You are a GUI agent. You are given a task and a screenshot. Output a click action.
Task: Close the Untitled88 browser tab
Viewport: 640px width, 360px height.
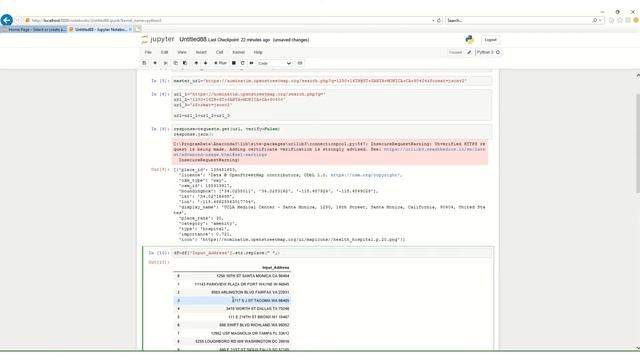[x=130, y=29]
